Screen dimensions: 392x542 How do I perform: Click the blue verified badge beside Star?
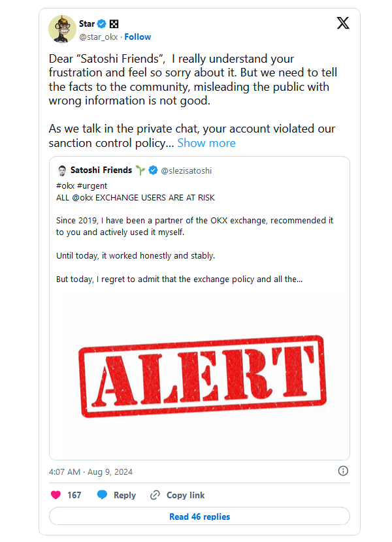[103, 24]
